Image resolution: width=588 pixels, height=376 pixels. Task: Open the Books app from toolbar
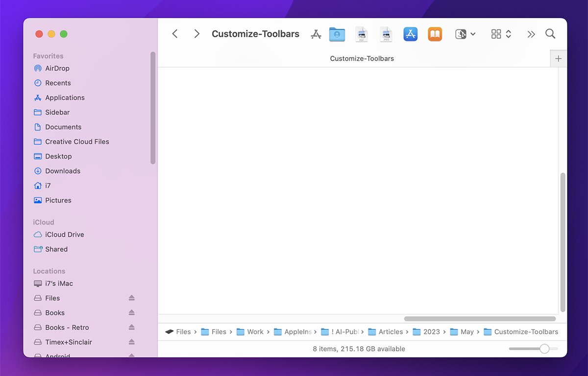click(435, 34)
